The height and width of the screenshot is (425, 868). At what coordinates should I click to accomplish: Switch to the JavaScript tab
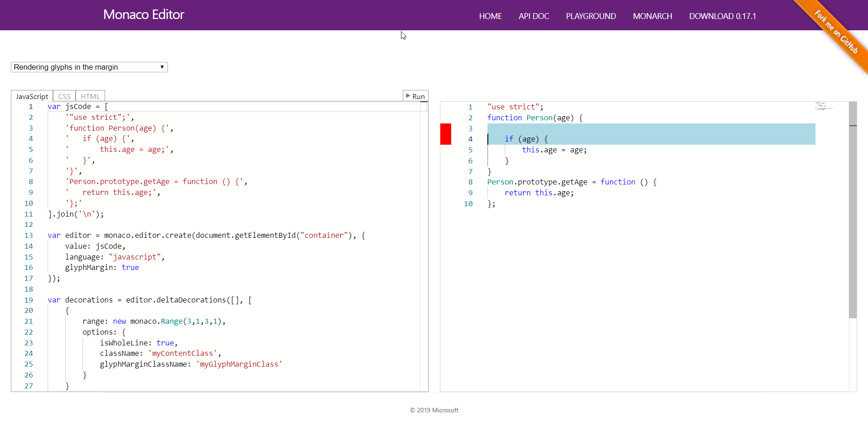pos(32,96)
